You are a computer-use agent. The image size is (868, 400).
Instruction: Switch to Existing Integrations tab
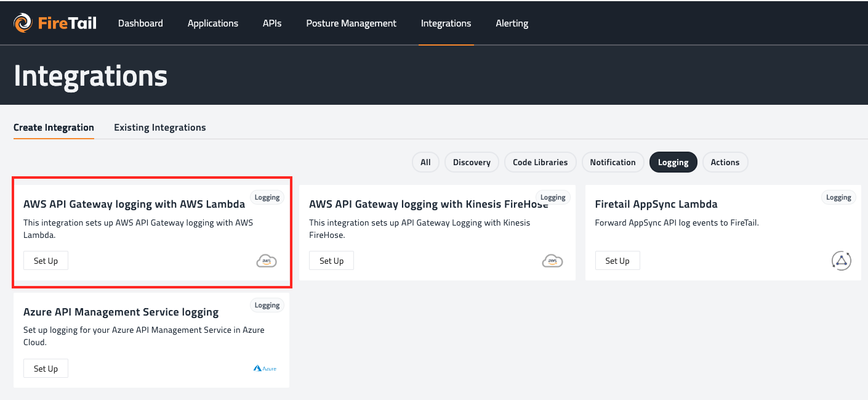coord(159,128)
